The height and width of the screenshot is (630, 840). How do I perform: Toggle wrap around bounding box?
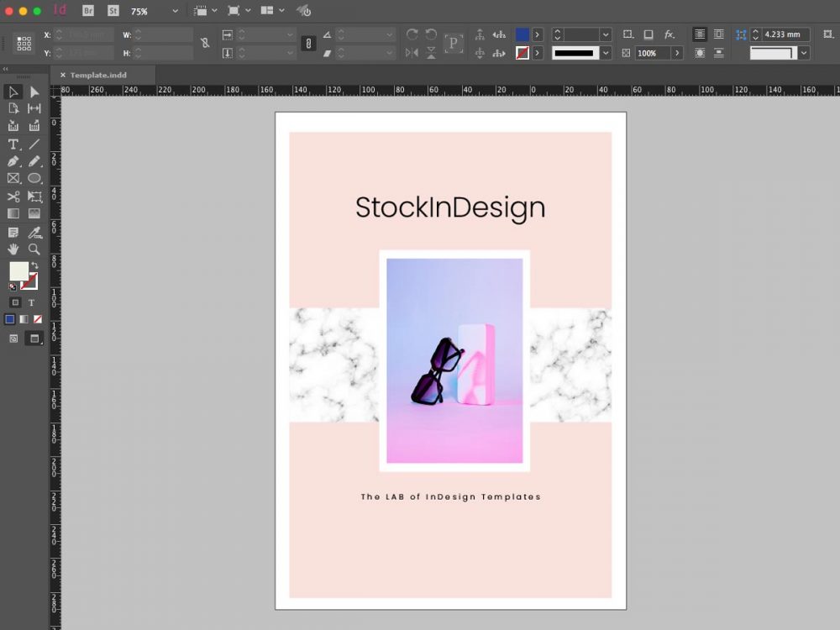[x=719, y=34]
